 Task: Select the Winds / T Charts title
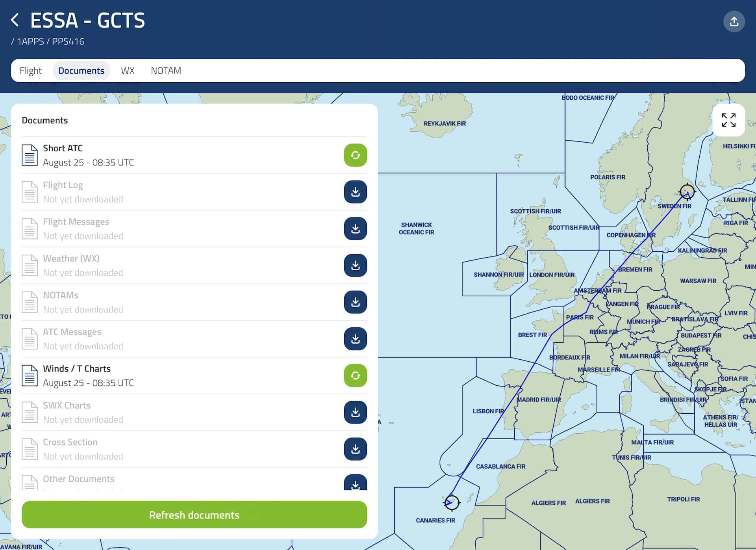(77, 368)
